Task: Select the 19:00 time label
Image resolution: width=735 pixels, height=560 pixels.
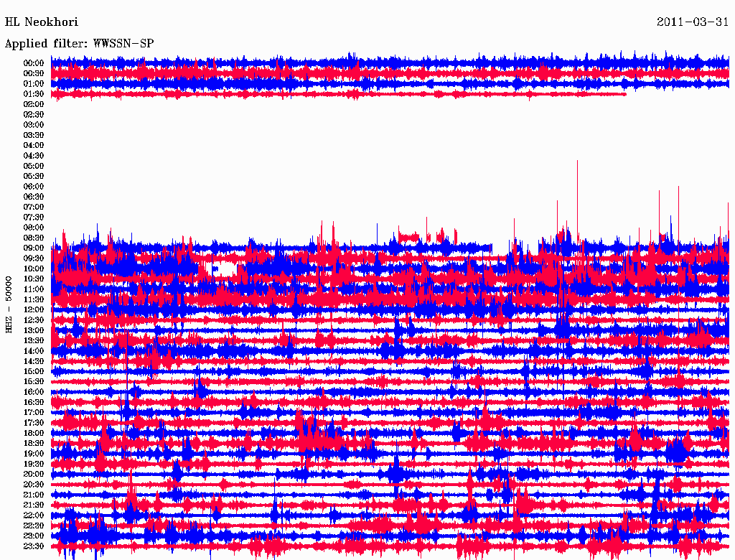Action: tap(33, 454)
